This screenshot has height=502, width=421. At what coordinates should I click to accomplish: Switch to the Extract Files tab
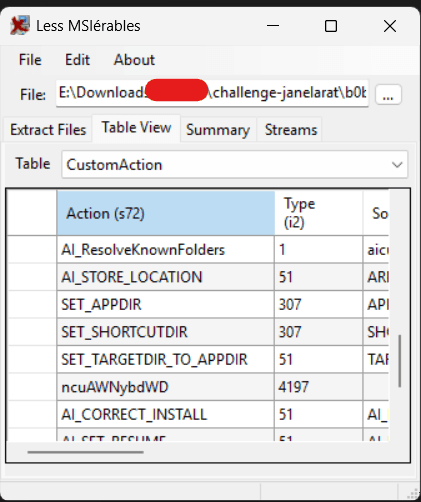point(48,130)
